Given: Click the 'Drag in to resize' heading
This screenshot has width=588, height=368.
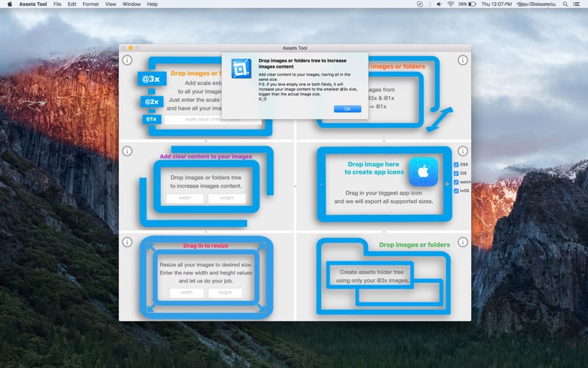Looking at the screenshot, I should coord(206,246).
